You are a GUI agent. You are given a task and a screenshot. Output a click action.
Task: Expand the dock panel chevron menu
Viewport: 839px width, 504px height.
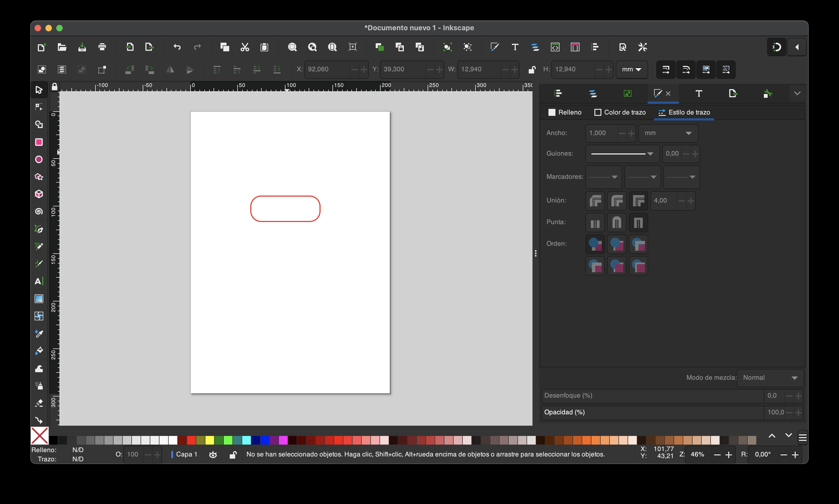point(797,93)
